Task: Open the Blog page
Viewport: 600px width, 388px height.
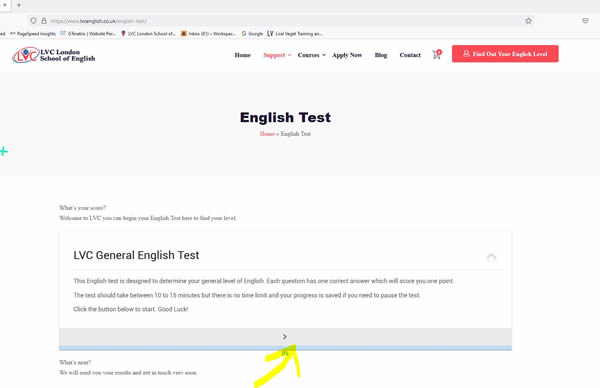Action: (x=381, y=55)
